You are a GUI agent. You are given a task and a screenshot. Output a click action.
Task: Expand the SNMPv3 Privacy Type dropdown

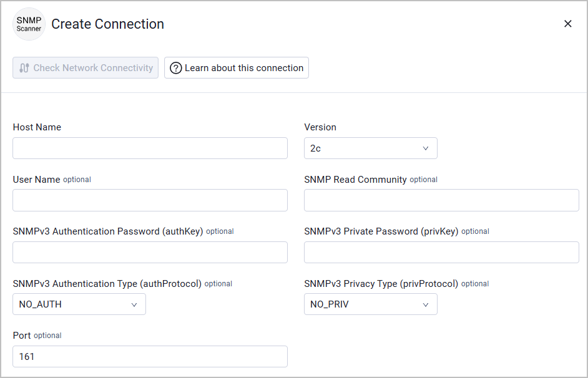click(370, 304)
